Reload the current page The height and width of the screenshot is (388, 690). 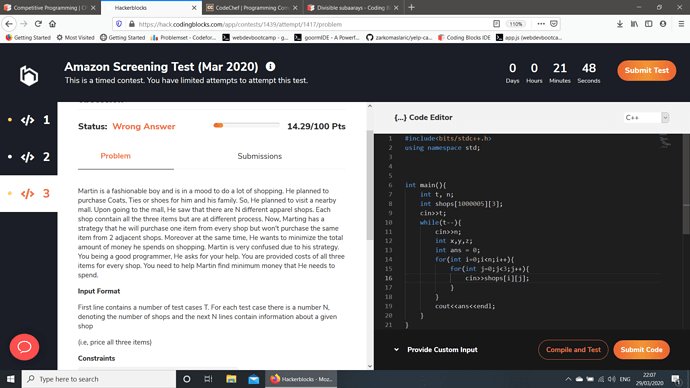[38, 24]
